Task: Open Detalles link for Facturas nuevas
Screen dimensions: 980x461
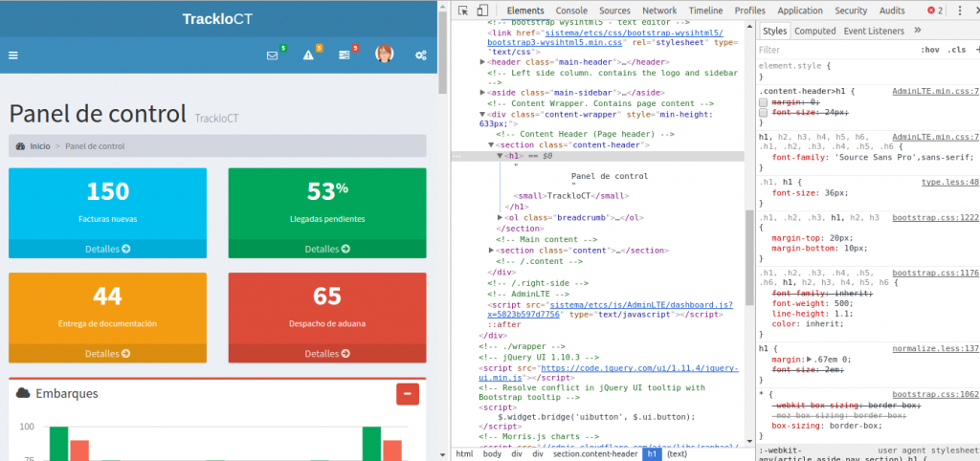Action: pyautogui.click(x=107, y=249)
